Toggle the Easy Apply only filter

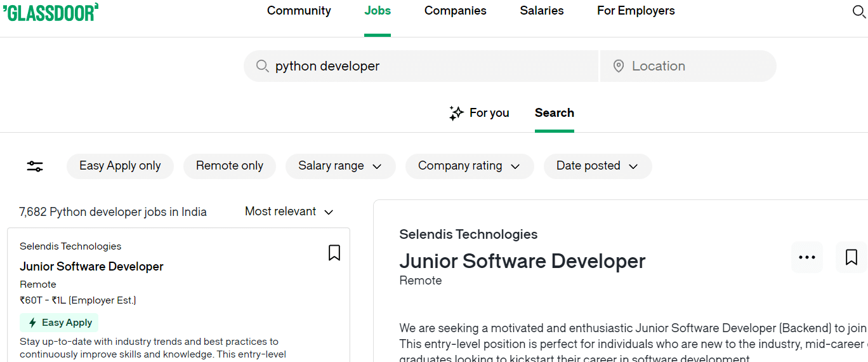point(120,166)
